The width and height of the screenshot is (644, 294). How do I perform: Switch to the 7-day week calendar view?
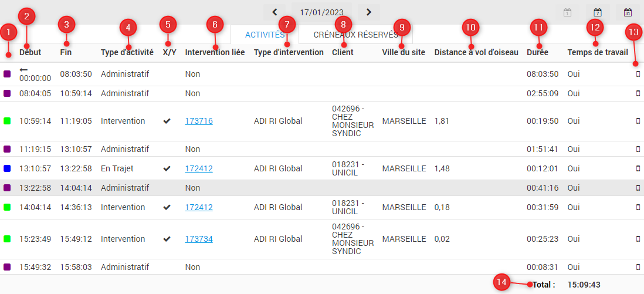click(598, 12)
